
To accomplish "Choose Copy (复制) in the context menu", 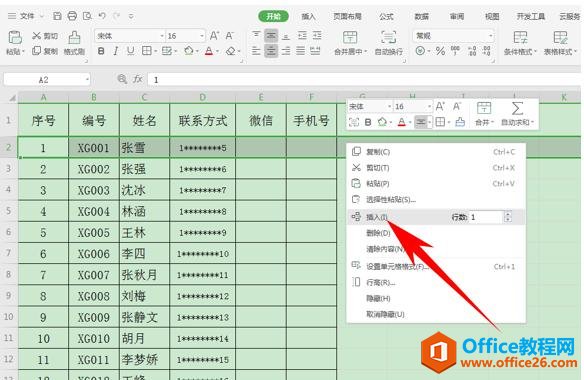I will coord(436,152).
